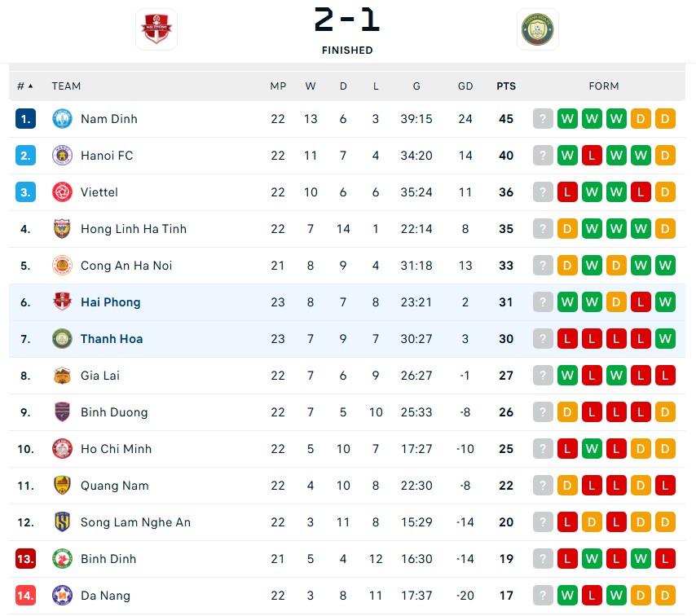Screen dimensions: 696x616
Task: Click the MP column header
Action: coord(278,86)
